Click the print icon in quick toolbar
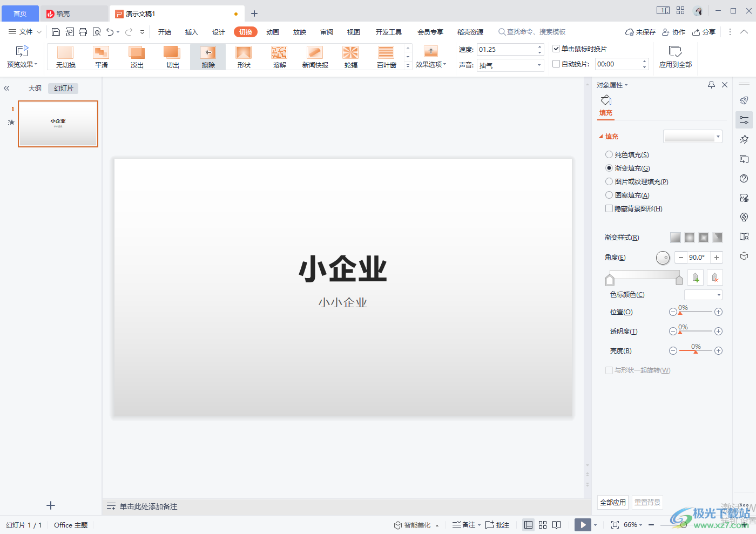 click(x=83, y=32)
